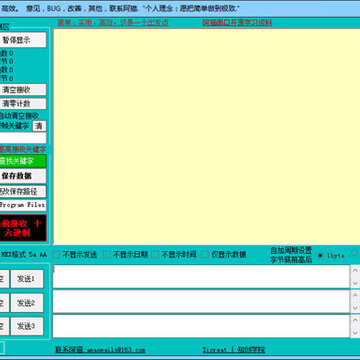Screen dimensions: 360x360
Task: Toggle the red hexadecimal receive mode button
Action: click(x=22, y=228)
